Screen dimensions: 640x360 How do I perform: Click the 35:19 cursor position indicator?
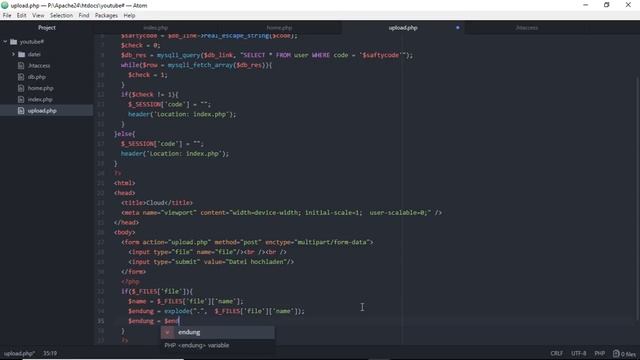tap(50, 353)
